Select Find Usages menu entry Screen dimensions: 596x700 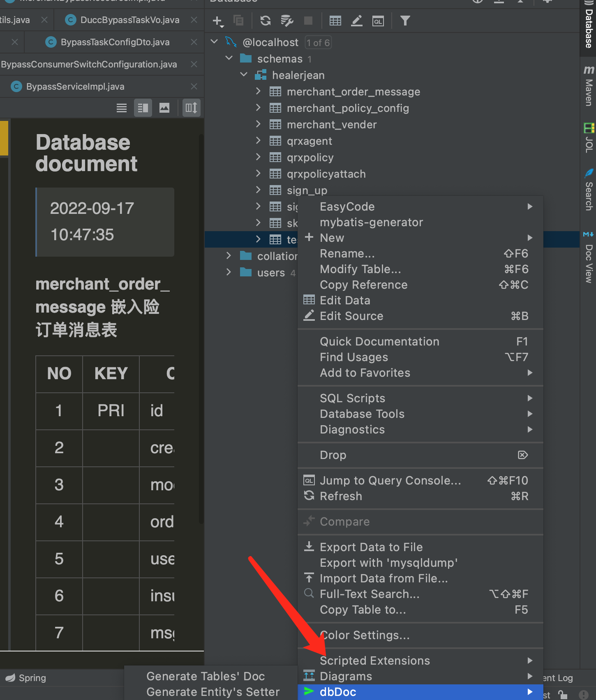(x=420, y=357)
